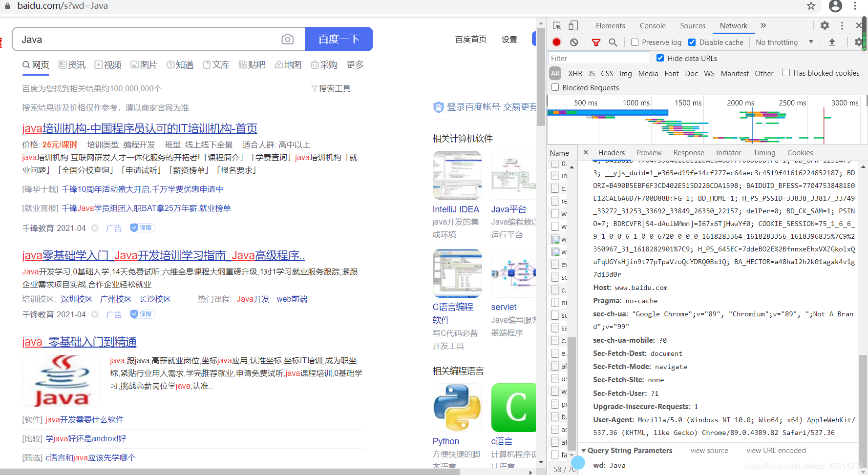Viewport: 868px width, 475px height.
Task: Open 设置 link at top
Action: coord(509,39)
